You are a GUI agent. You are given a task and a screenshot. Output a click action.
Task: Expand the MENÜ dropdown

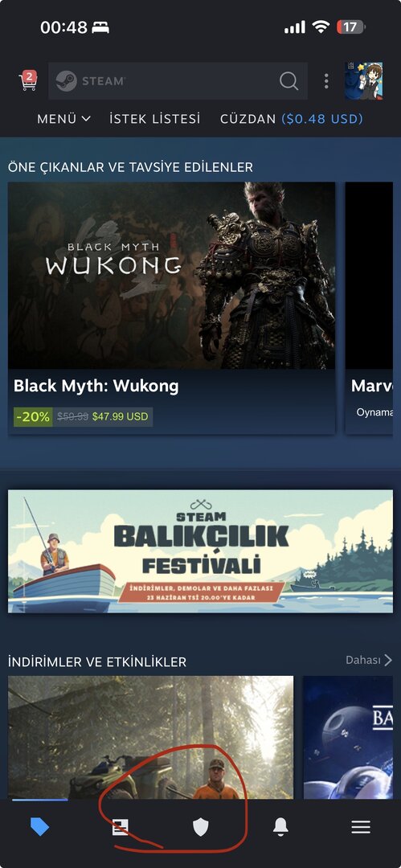pyautogui.click(x=63, y=118)
